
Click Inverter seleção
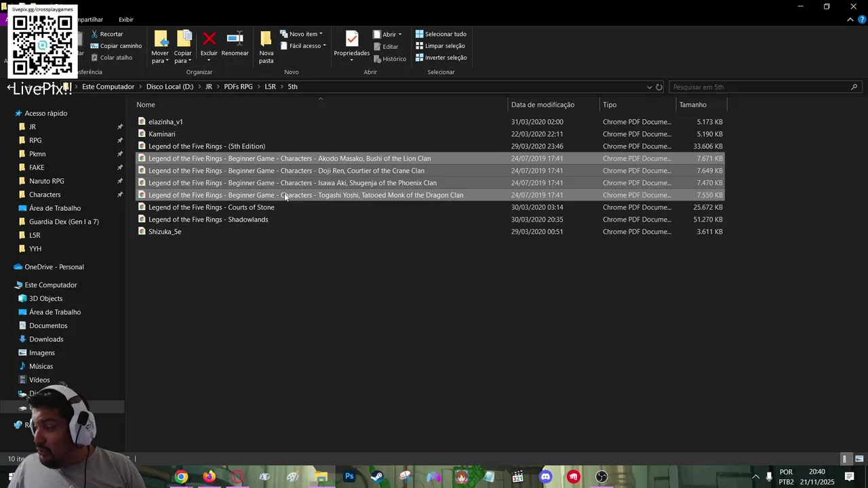441,58
